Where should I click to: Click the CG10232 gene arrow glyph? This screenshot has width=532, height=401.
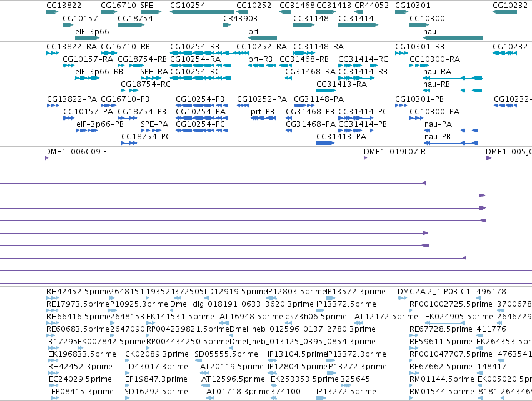(x=504, y=12)
